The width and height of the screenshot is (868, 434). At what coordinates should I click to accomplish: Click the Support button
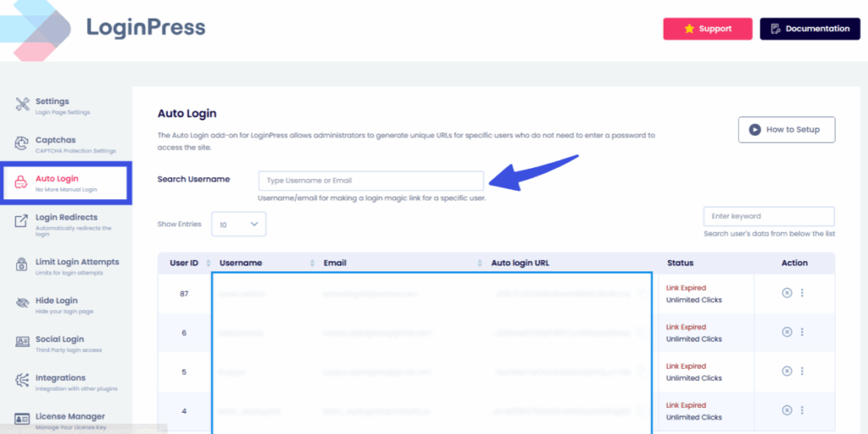click(x=708, y=29)
